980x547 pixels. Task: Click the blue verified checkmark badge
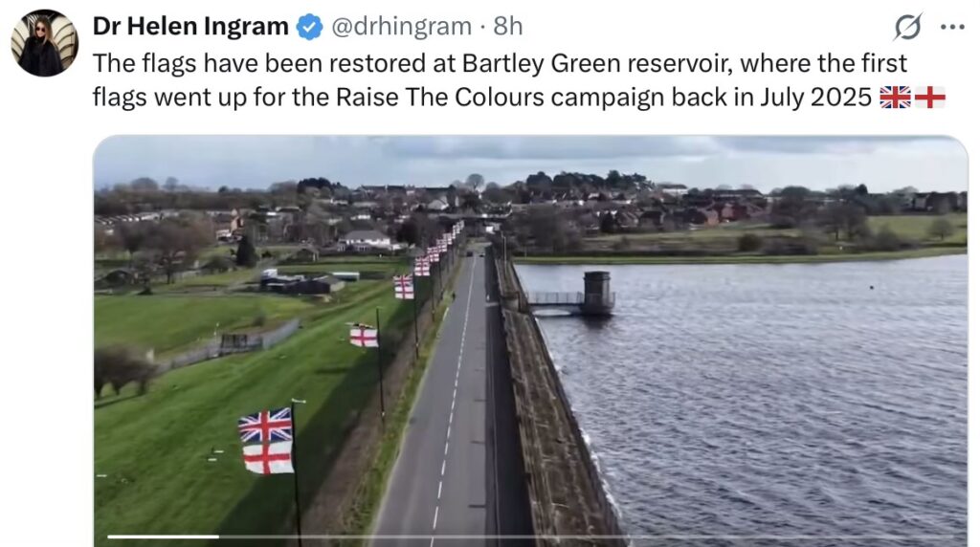309,27
